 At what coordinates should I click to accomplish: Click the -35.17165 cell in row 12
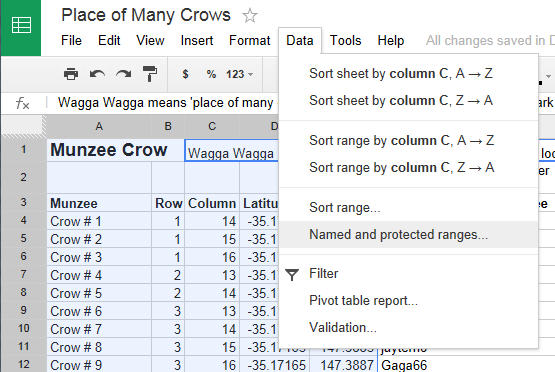275,365
